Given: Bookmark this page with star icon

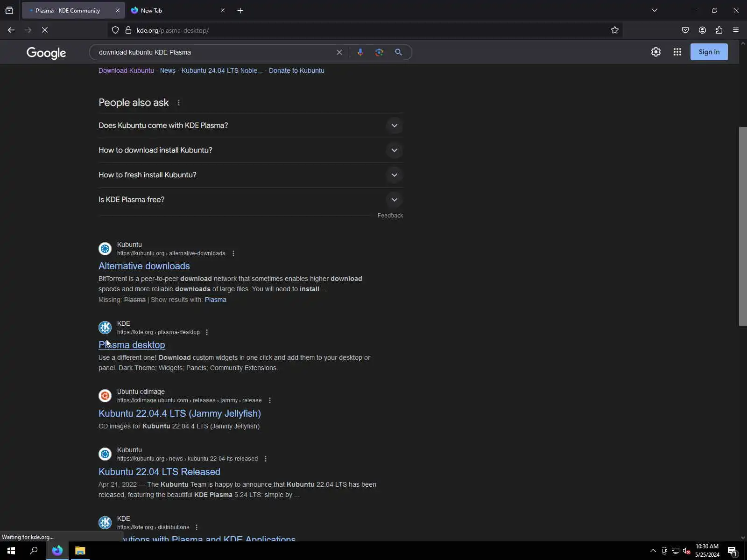Looking at the screenshot, I should (615, 30).
